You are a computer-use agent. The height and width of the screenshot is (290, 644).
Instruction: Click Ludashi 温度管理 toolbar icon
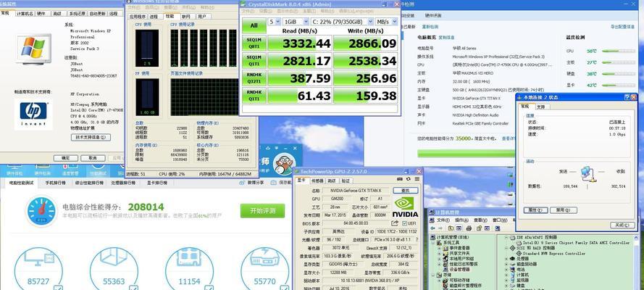(70, 170)
